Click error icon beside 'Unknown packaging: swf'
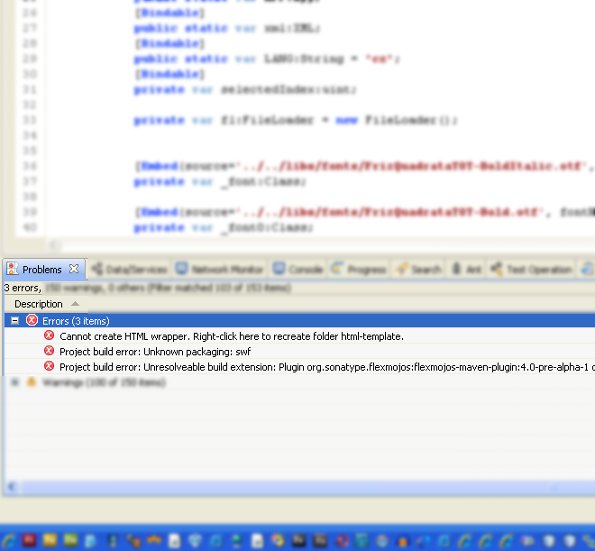Screen dimensions: 595x551 tap(49, 351)
